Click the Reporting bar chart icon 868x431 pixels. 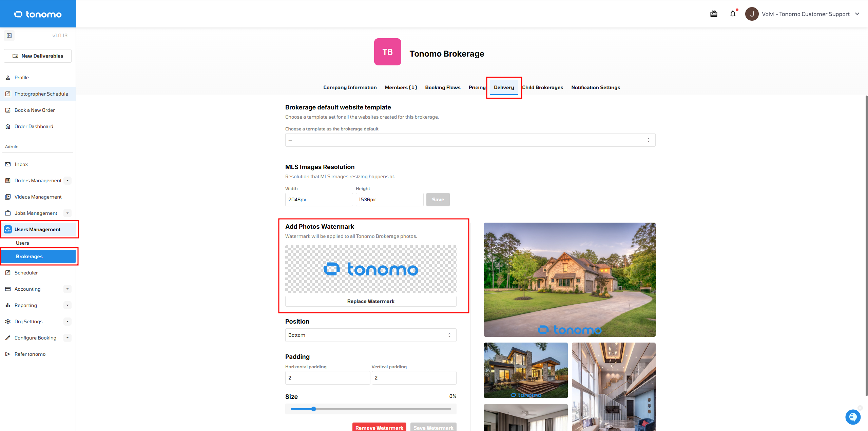point(8,305)
